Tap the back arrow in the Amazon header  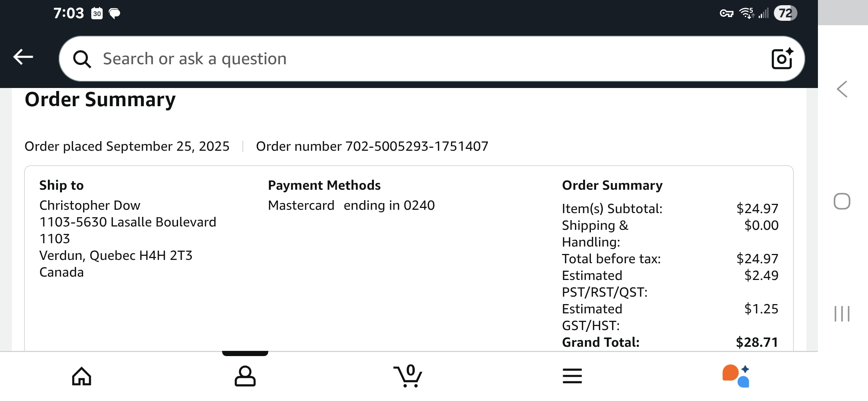(x=23, y=57)
